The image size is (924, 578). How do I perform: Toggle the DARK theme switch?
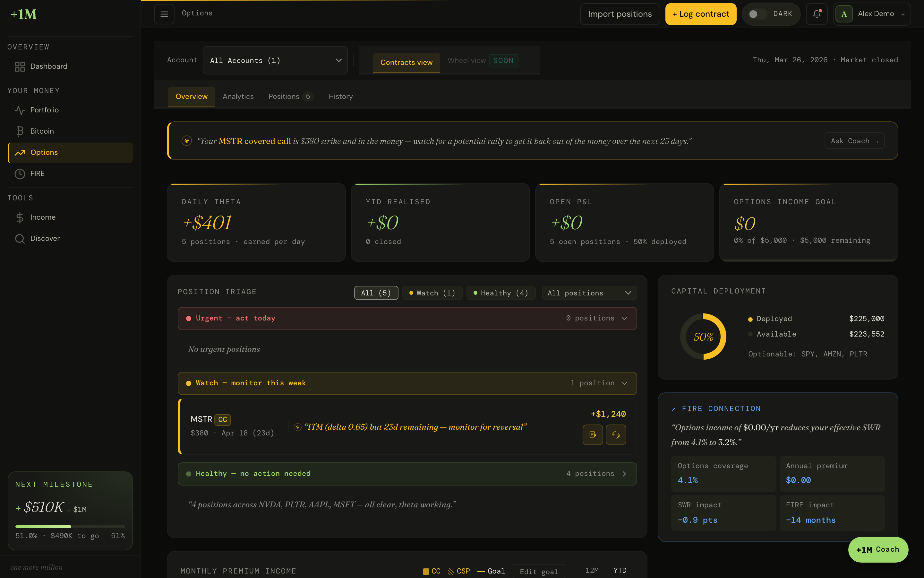pos(757,14)
